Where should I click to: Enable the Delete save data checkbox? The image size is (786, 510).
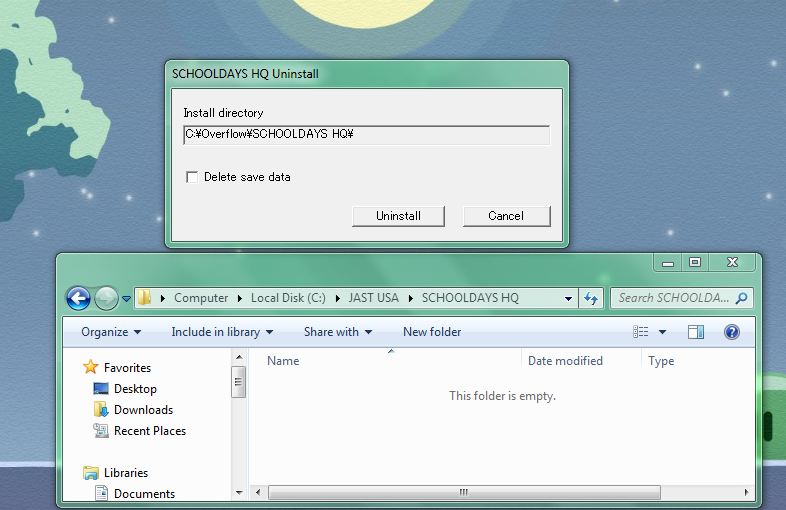192,177
